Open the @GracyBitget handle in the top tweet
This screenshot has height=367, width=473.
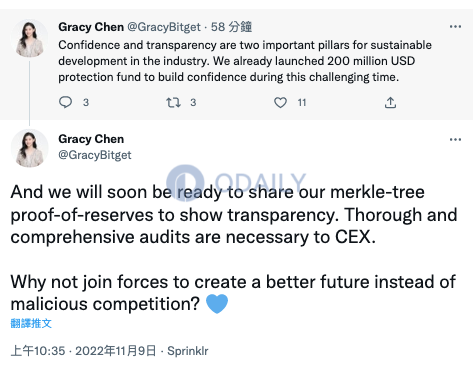tap(164, 27)
